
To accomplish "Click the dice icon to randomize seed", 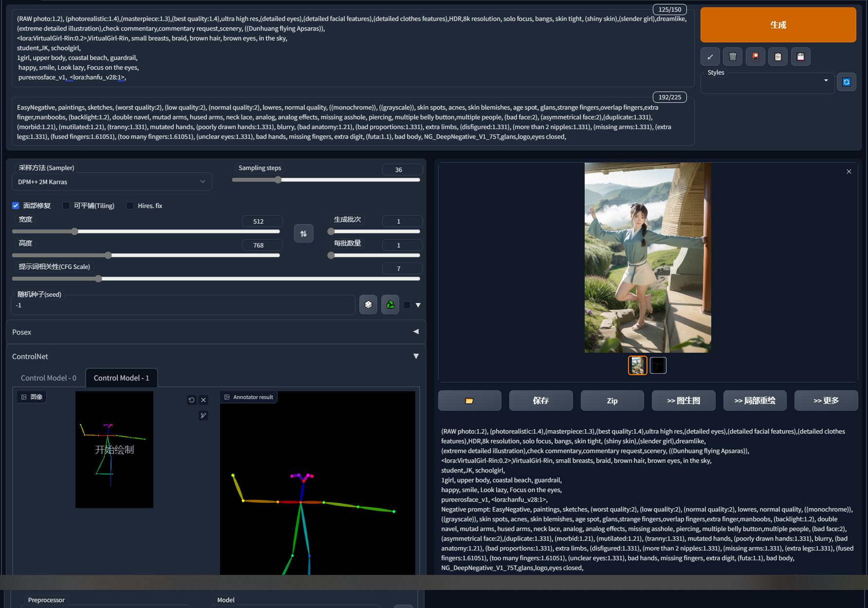I will tap(368, 305).
